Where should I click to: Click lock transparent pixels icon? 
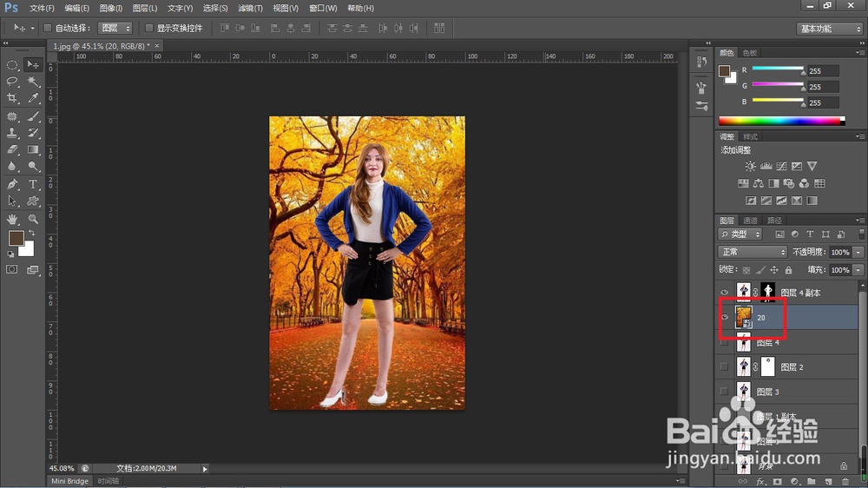(x=746, y=270)
